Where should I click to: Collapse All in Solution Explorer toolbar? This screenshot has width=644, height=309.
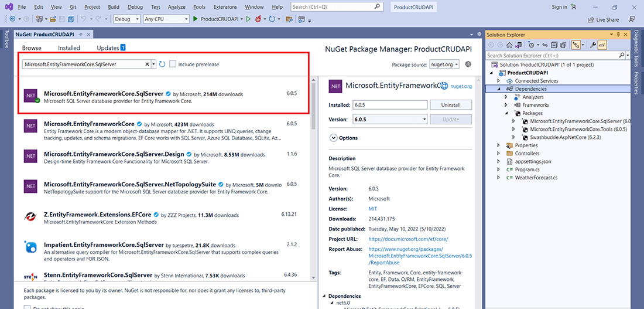tap(554, 45)
